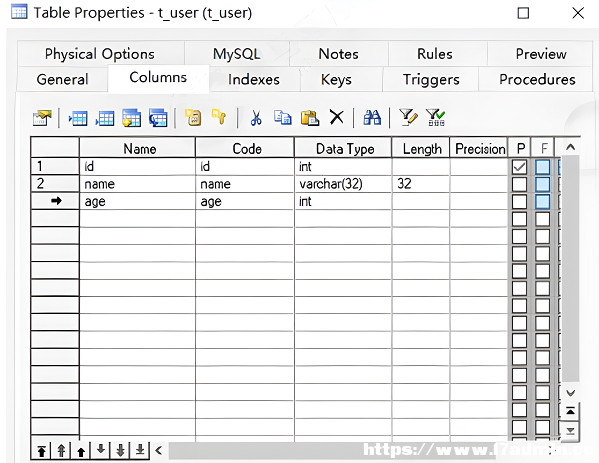Click the varchar(32) data type cell
Screen dimensions: 599x463
343,184
